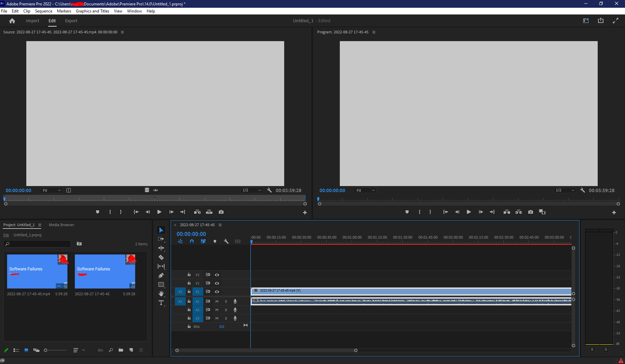Open Program monitor playback resolution dropdown
The width and height of the screenshot is (625, 364).
tap(565, 190)
